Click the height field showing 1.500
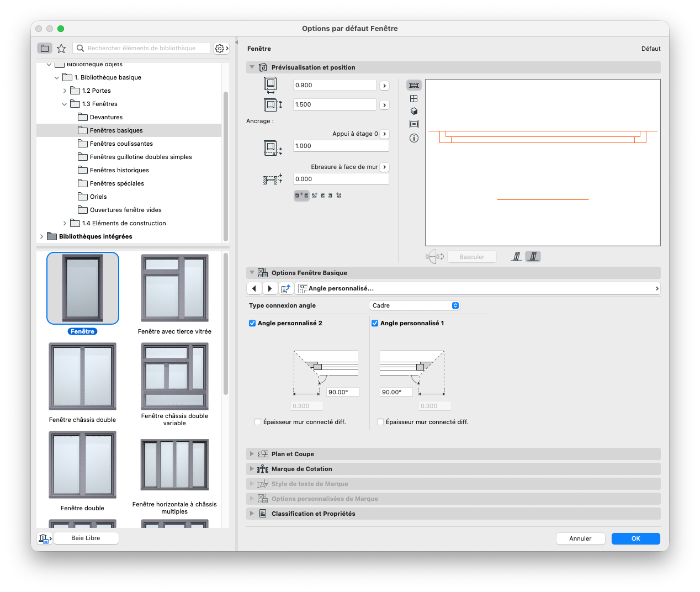 click(x=335, y=104)
